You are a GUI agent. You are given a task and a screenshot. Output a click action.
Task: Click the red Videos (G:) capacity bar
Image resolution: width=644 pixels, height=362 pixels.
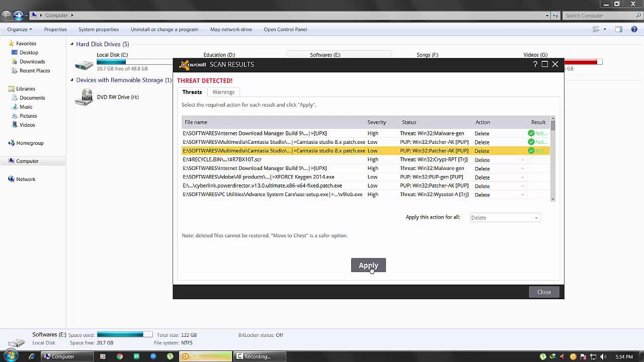point(583,62)
